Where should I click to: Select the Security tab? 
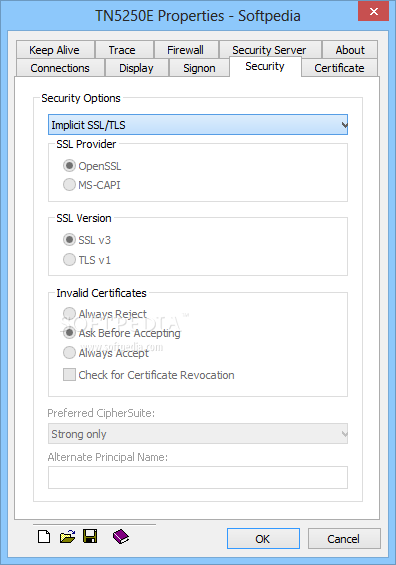coord(265,67)
